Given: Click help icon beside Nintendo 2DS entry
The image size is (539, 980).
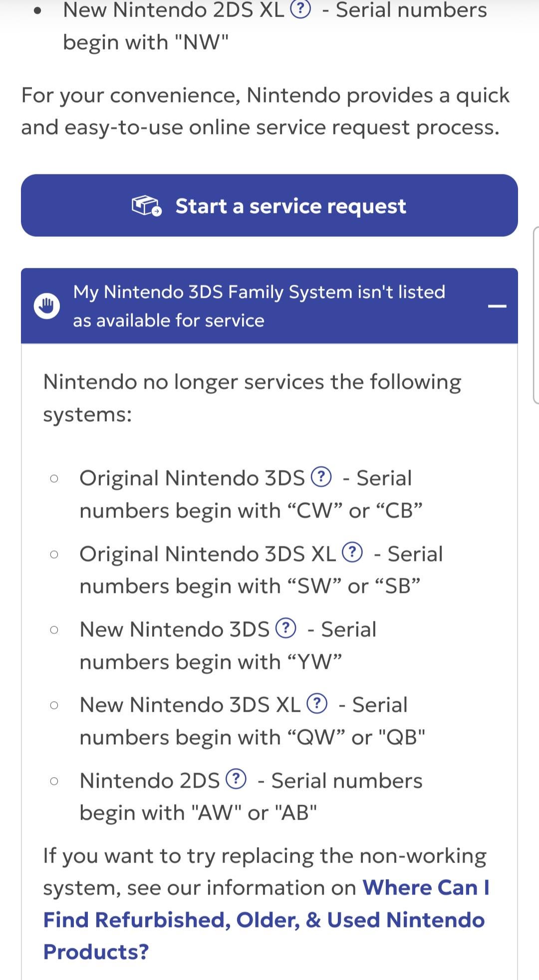Looking at the screenshot, I should 236,779.
